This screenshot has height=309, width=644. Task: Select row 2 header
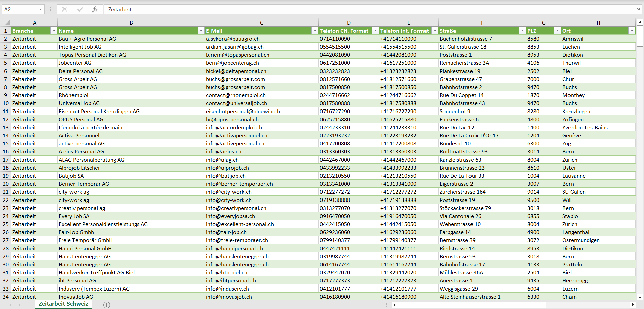(x=6, y=39)
